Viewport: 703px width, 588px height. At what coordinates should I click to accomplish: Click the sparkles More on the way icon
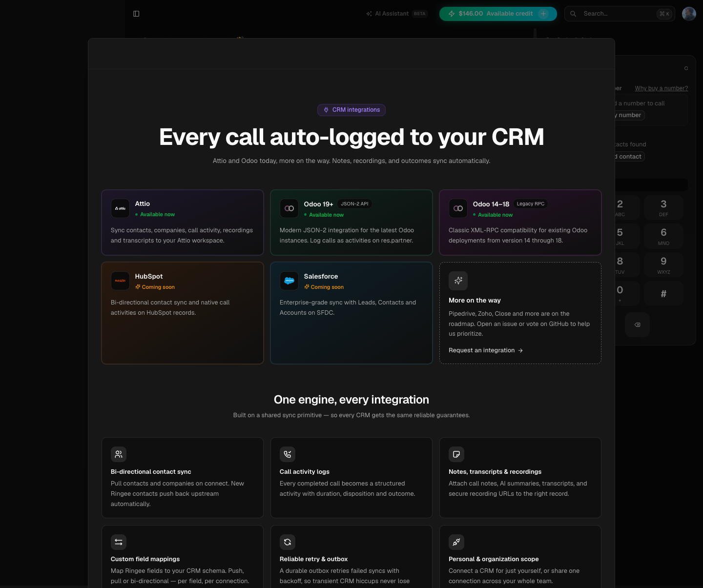coord(458,281)
